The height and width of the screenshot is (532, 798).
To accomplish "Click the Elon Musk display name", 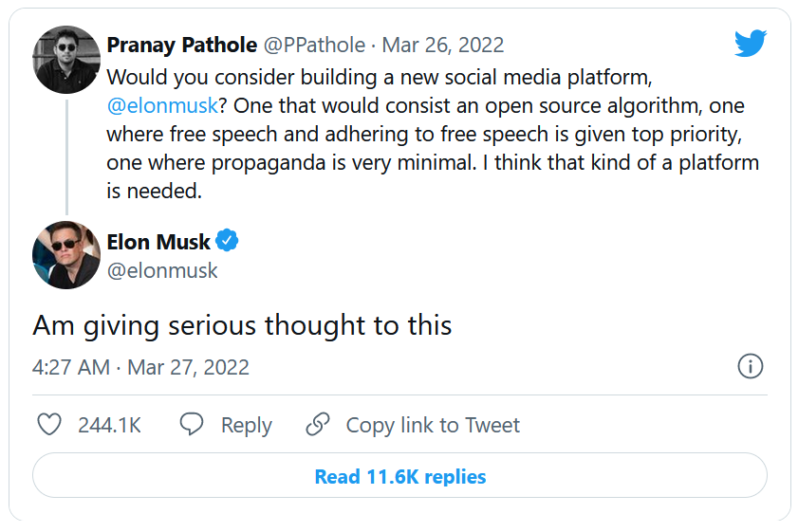I will (x=158, y=242).
